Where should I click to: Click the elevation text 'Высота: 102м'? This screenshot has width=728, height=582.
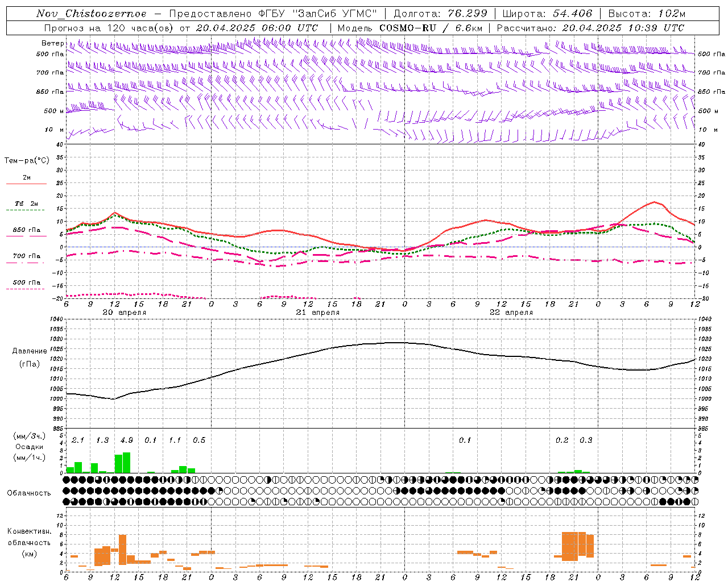click(x=647, y=14)
